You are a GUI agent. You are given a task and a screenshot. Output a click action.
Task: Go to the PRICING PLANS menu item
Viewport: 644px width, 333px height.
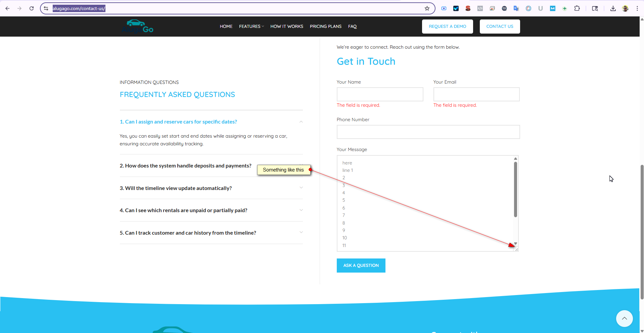[325, 27]
